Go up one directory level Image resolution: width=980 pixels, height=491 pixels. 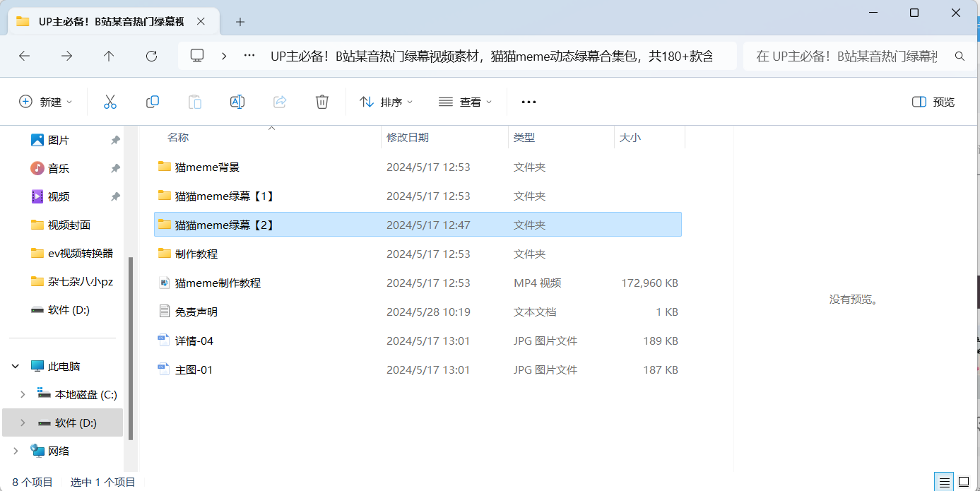pos(109,56)
